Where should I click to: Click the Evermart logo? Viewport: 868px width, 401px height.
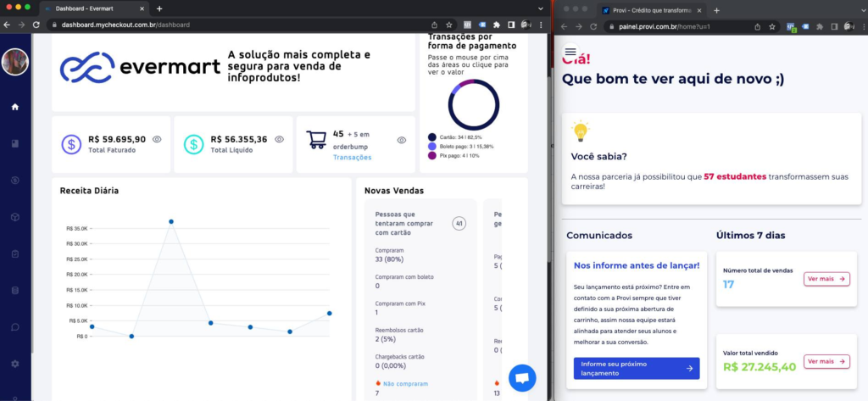pyautogui.click(x=140, y=68)
